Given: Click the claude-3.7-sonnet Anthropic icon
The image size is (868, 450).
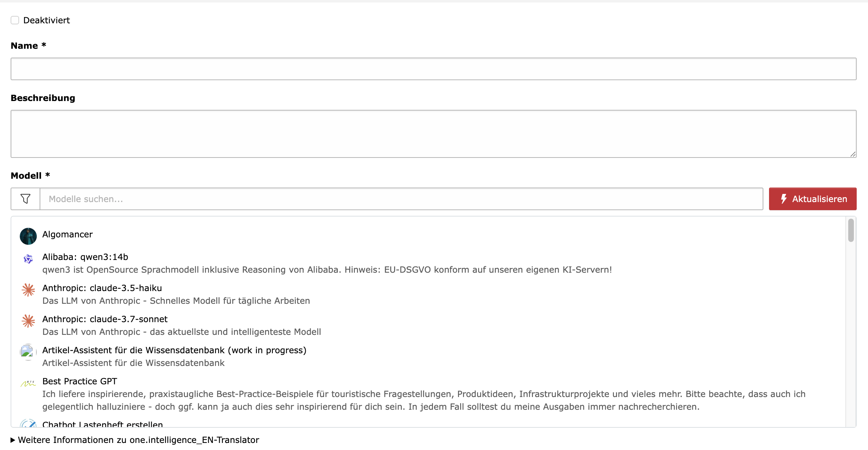Looking at the screenshot, I should pos(28,321).
